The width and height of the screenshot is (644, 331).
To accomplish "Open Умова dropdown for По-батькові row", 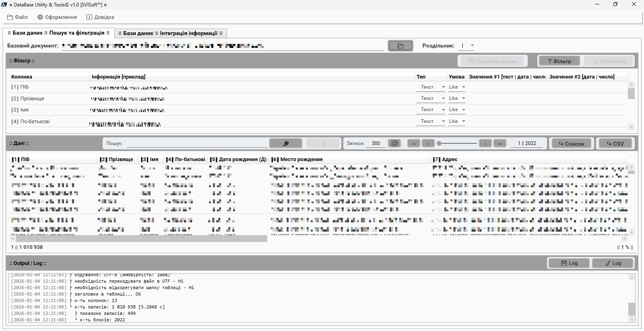I will (x=457, y=121).
